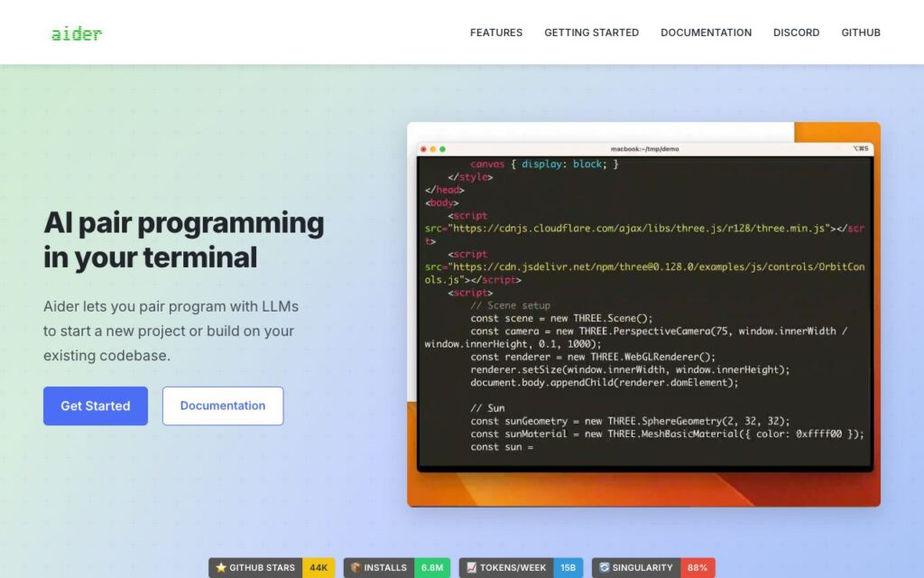Click the terminal title "macbook:~/tmp/demo"
Viewport: 924px width, 578px height.
(644, 149)
